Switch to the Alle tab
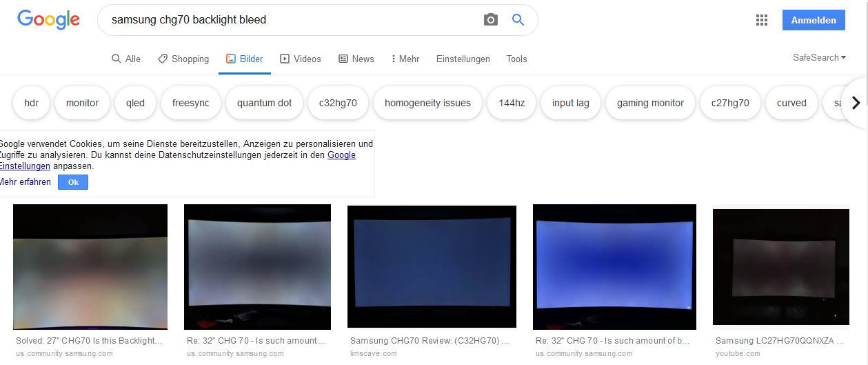 126,59
